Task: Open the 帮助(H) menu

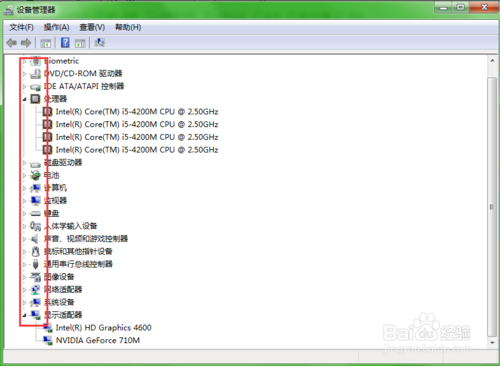Action: (128, 27)
